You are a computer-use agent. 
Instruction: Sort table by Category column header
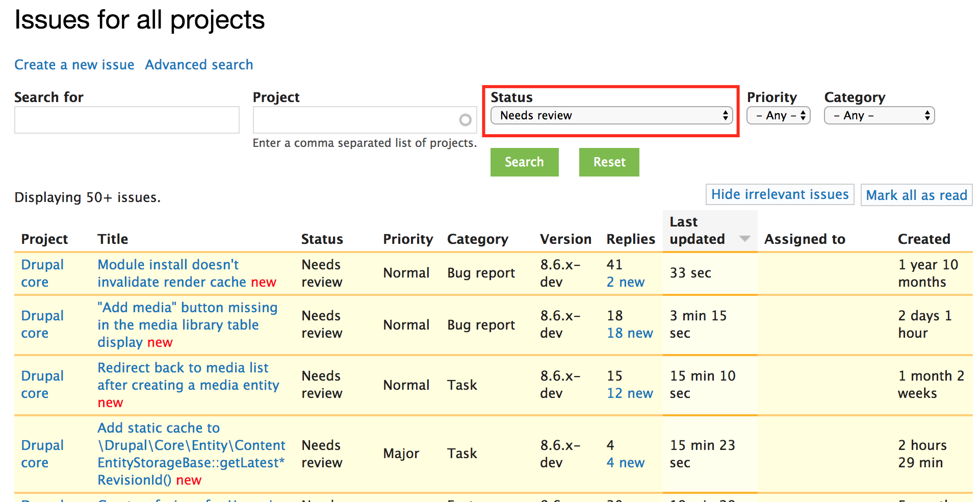(x=478, y=239)
